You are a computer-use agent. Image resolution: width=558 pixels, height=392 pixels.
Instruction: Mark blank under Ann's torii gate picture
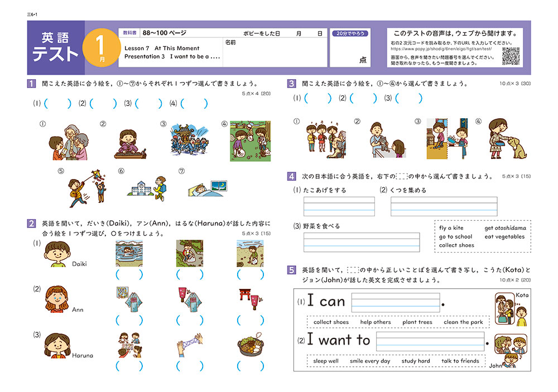[x=250, y=321]
